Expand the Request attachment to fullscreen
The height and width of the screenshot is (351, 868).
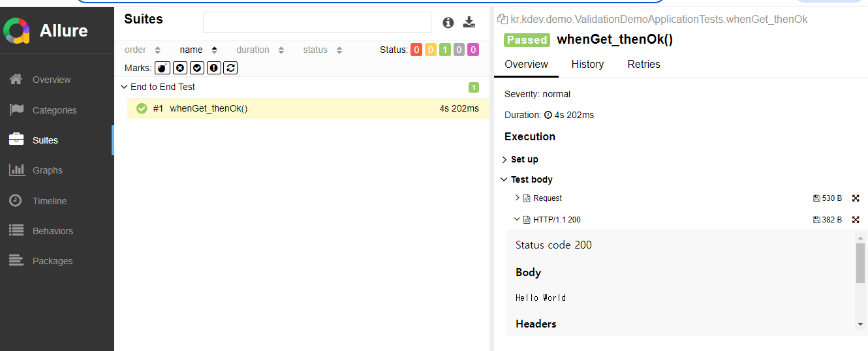(x=856, y=198)
